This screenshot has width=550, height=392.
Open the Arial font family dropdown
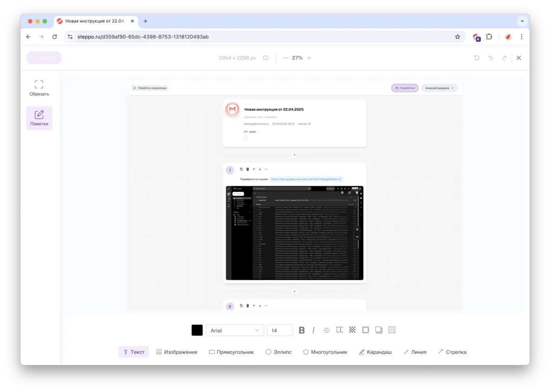pyautogui.click(x=235, y=330)
